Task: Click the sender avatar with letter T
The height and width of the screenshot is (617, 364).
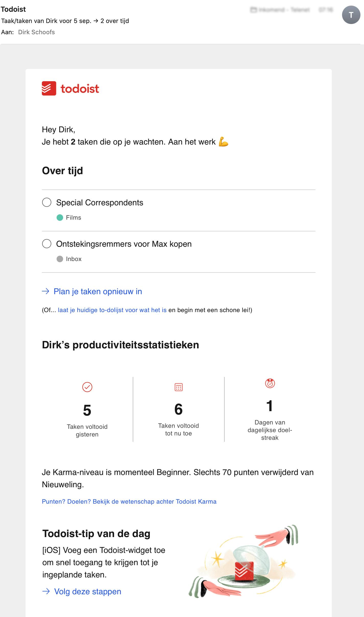Action: tap(351, 15)
